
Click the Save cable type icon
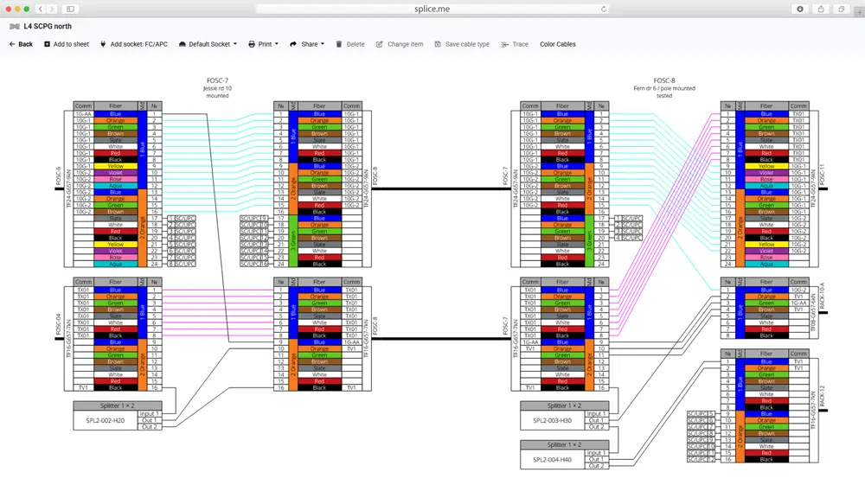coord(437,44)
